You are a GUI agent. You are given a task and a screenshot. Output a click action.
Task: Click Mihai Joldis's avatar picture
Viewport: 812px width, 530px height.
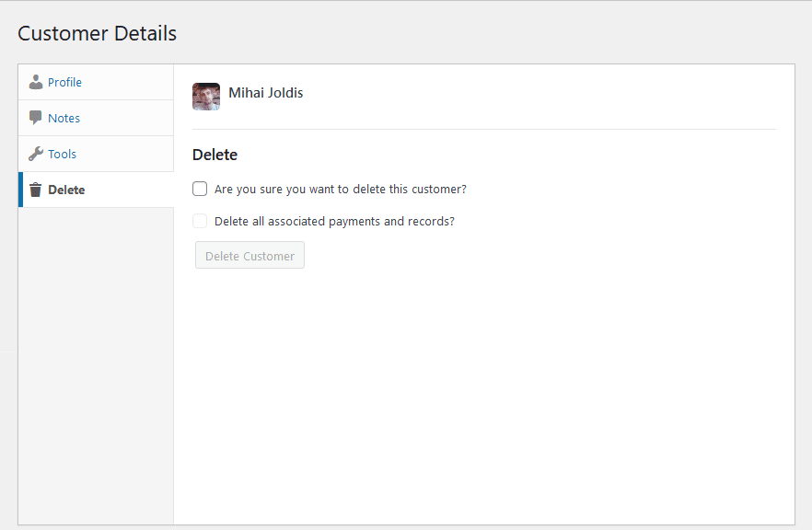click(206, 97)
